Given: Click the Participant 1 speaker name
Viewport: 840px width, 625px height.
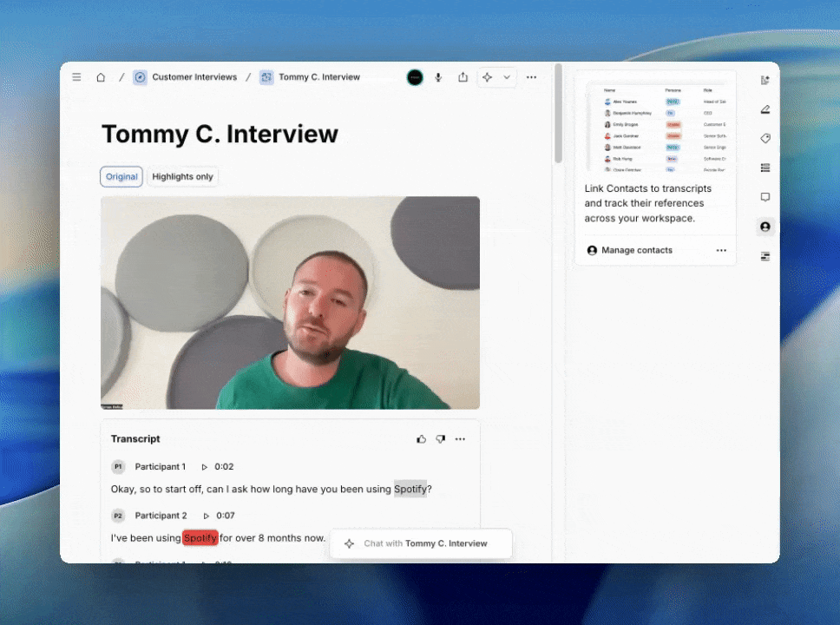Looking at the screenshot, I should pos(161,467).
